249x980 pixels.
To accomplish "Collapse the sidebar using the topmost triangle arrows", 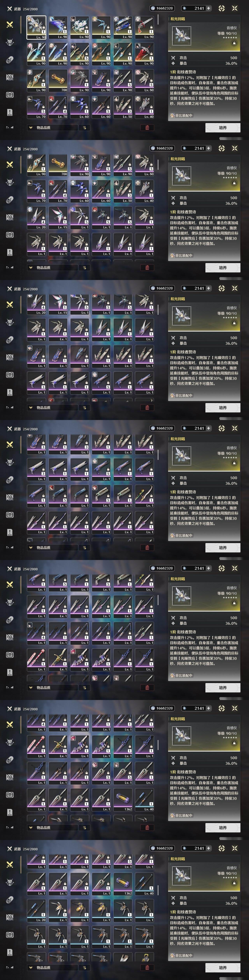I will 10,127.
